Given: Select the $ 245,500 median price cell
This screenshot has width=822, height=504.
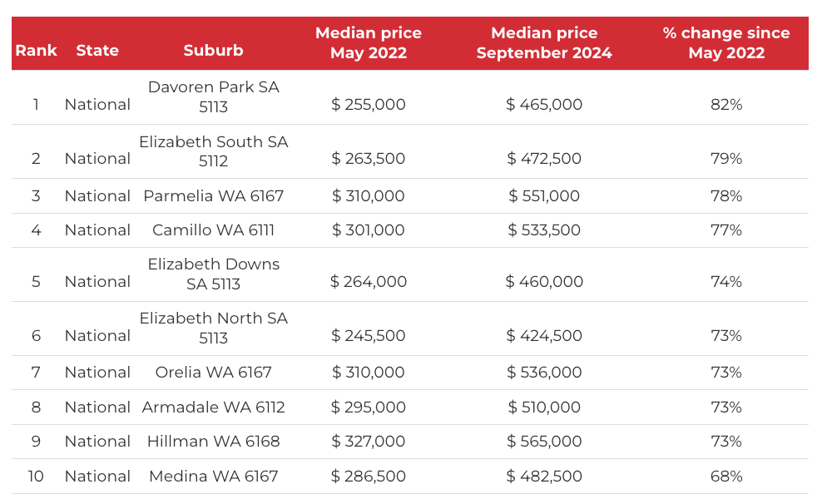Looking at the screenshot, I should tap(369, 336).
